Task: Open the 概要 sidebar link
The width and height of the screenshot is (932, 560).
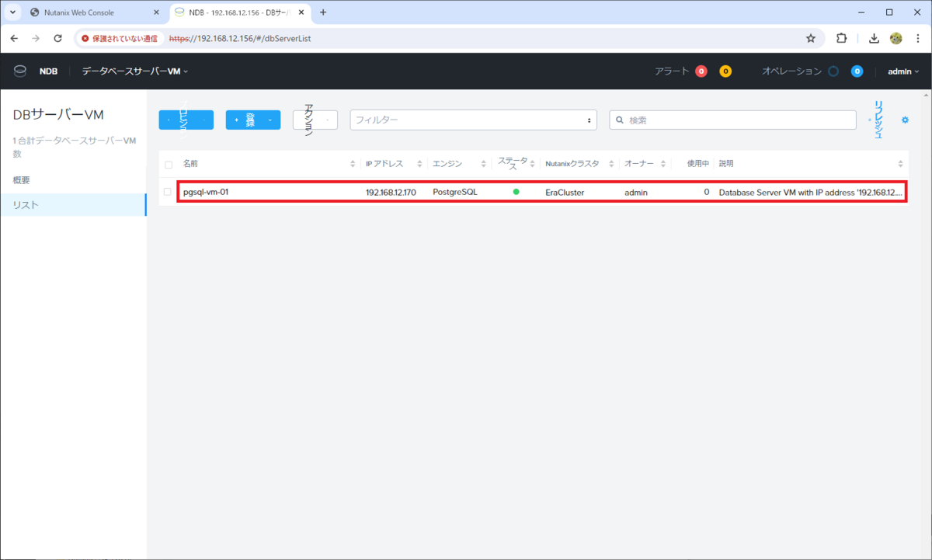Action: point(23,179)
